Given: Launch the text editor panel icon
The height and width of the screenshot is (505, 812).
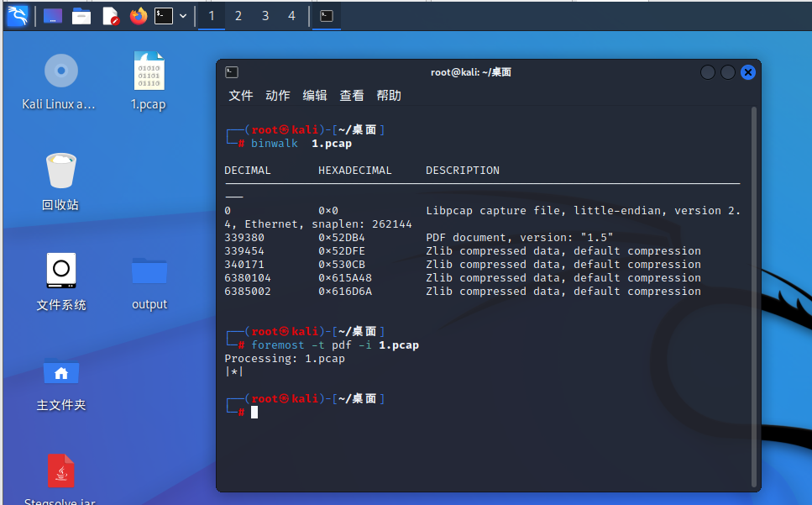Looking at the screenshot, I should click(x=110, y=16).
